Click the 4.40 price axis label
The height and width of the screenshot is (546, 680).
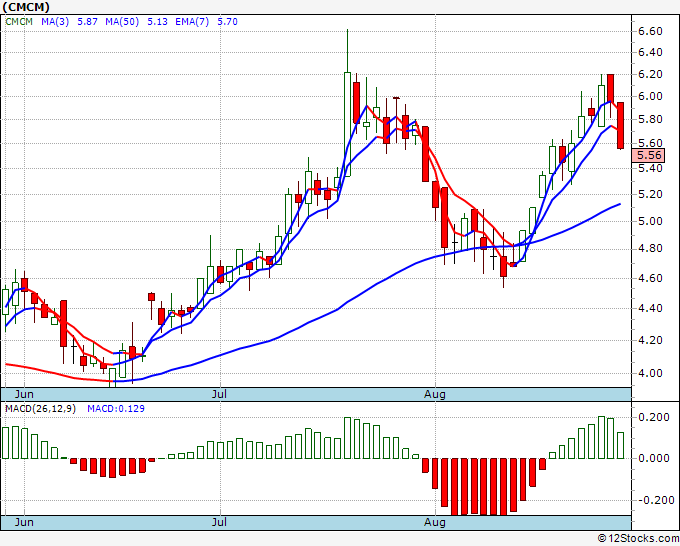(x=650, y=308)
